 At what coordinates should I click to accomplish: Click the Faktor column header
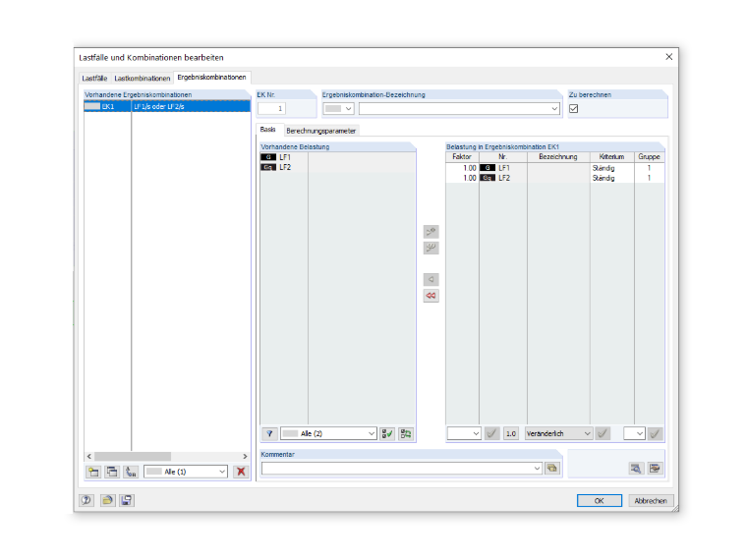[x=462, y=156]
